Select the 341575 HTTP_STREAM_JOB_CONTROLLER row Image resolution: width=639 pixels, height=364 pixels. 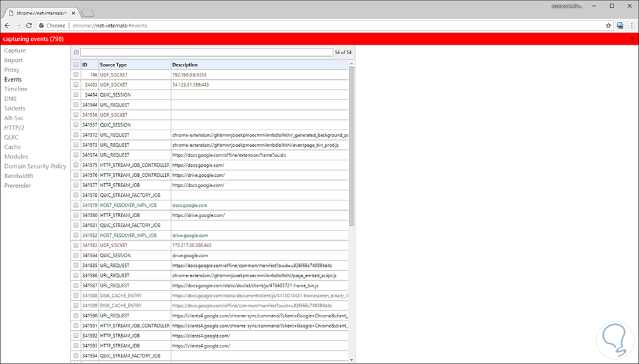(210, 165)
